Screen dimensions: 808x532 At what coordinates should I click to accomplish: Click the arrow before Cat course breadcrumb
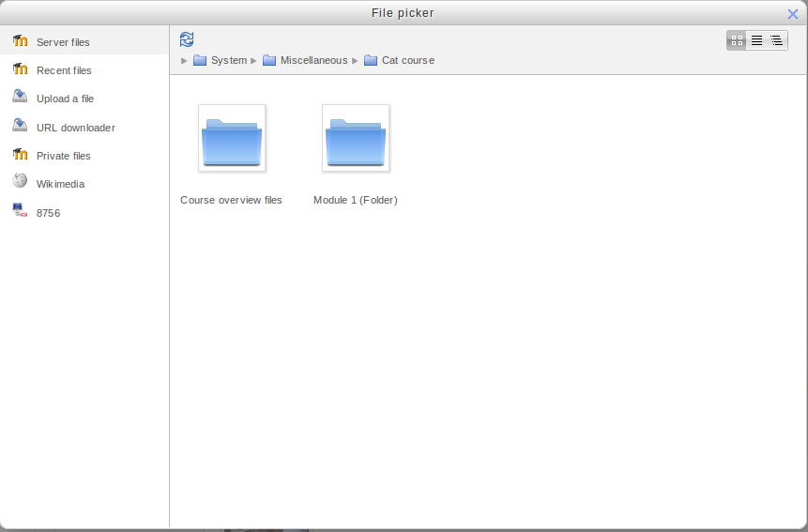[x=355, y=61]
